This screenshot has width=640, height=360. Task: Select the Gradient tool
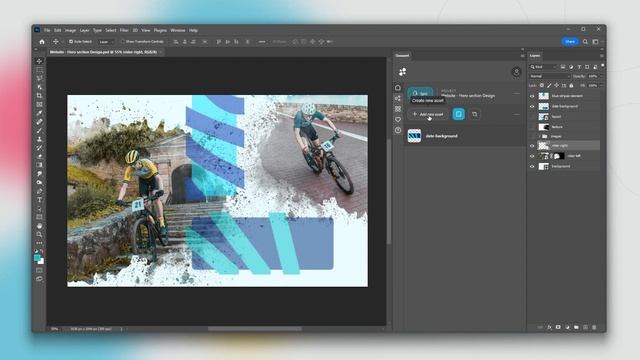click(x=39, y=165)
